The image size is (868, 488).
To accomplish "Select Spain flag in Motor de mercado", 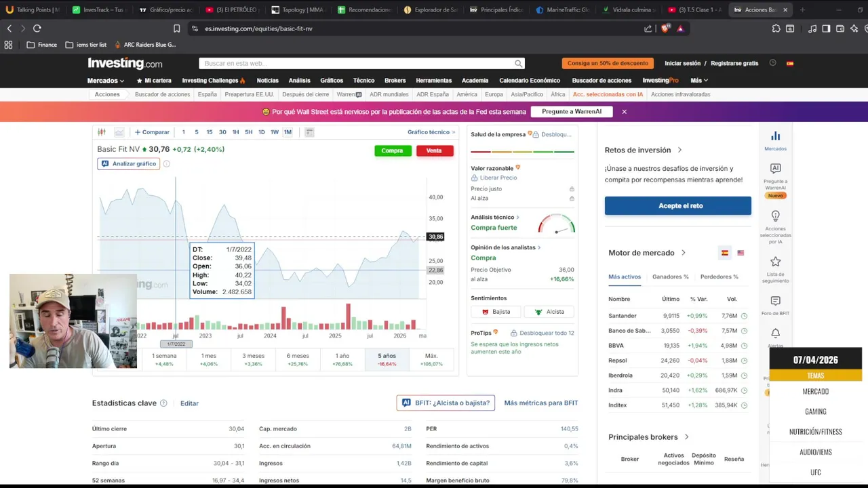I will (x=725, y=253).
